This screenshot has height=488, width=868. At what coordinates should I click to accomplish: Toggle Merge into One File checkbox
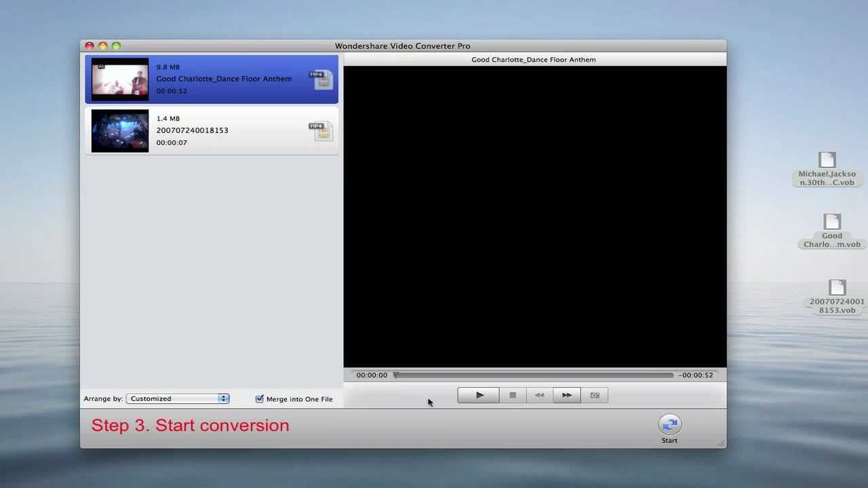tap(259, 399)
